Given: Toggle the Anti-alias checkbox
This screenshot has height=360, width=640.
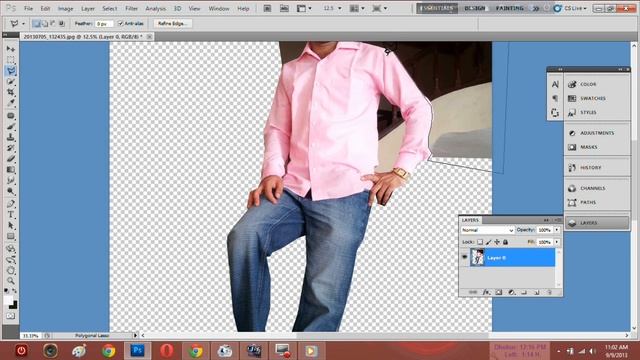Looking at the screenshot, I should tap(120, 24).
